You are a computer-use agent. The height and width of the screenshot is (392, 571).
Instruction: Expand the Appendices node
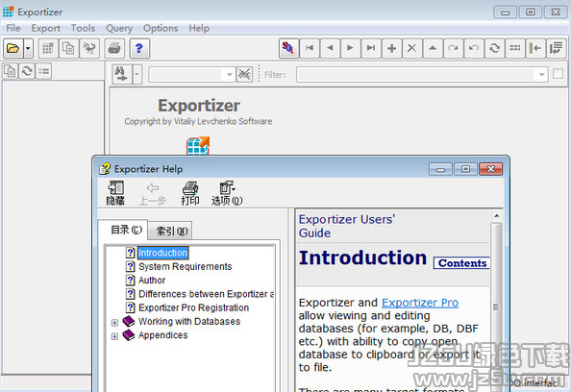[x=114, y=336]
